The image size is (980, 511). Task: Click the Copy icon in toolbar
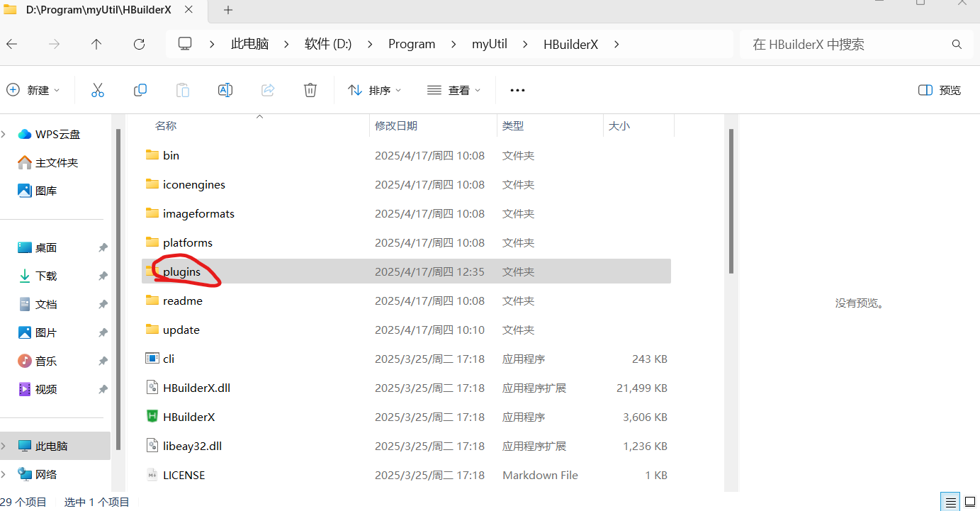click(140, 90)
